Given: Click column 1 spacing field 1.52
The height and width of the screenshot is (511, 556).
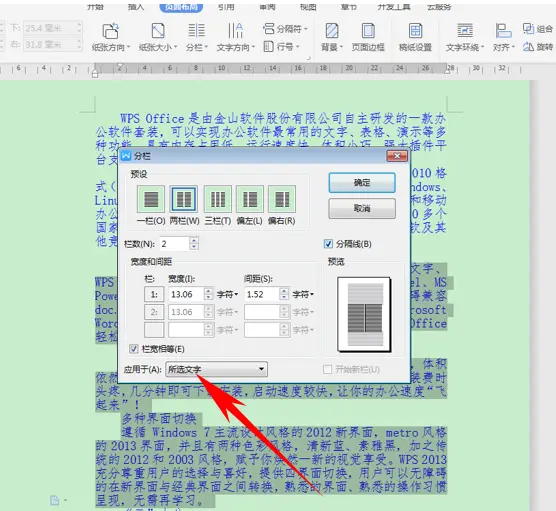Looking at the screenshot, I should (262, 294).
